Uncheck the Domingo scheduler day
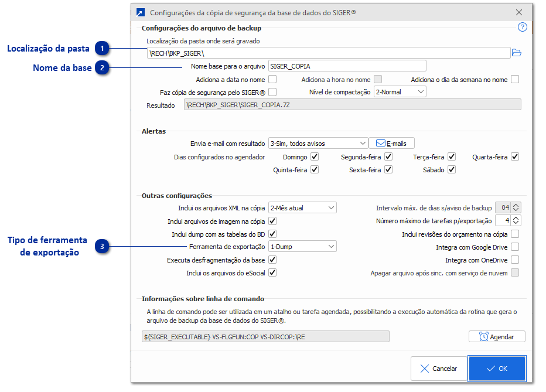Screen dimensions: 546x392 tap(315, 157)
